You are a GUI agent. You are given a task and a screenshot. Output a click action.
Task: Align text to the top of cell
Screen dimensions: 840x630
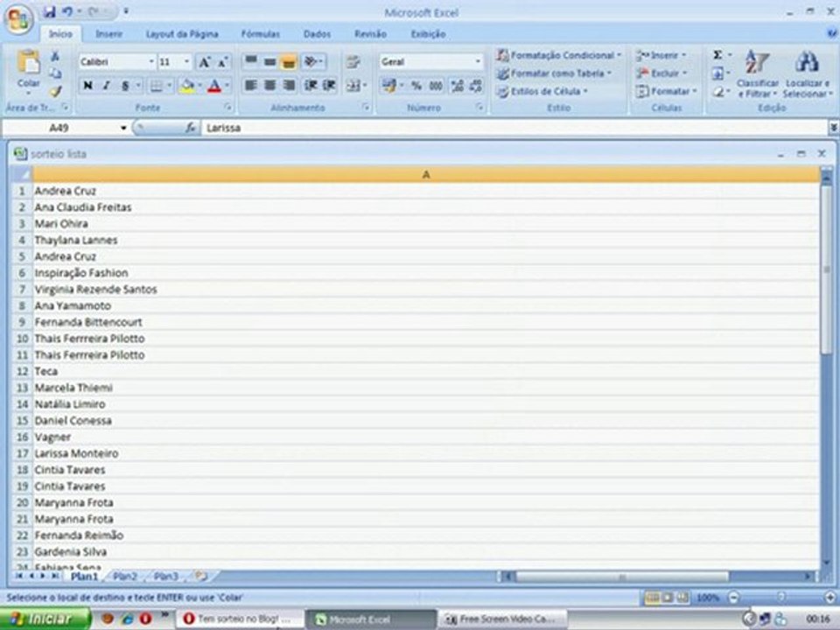251,61
